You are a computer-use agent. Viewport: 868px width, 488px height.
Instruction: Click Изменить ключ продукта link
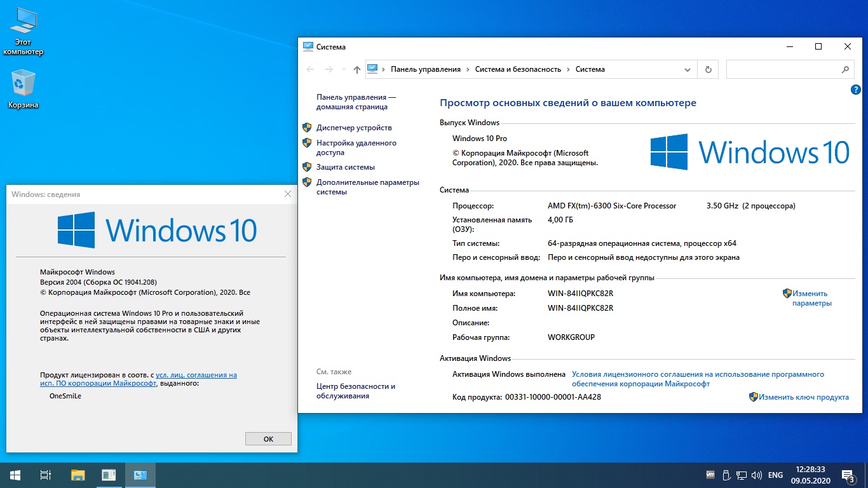(x=804, y=397)
